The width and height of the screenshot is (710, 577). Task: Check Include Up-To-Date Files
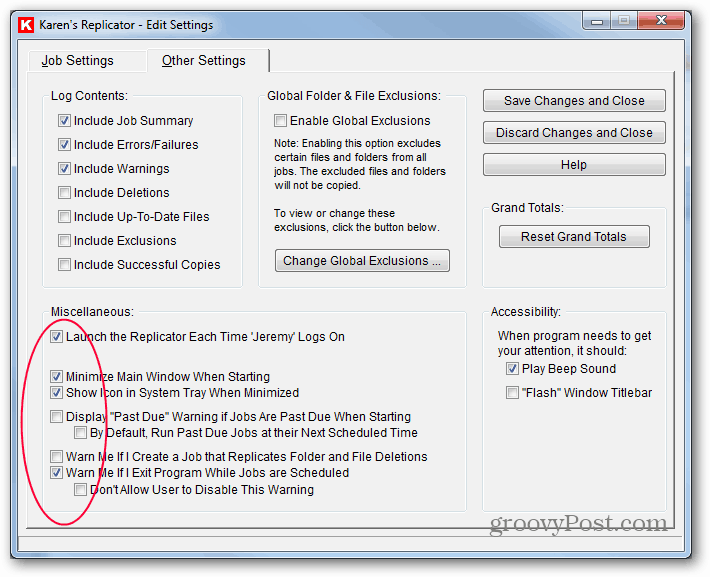(x=64, y=216)
